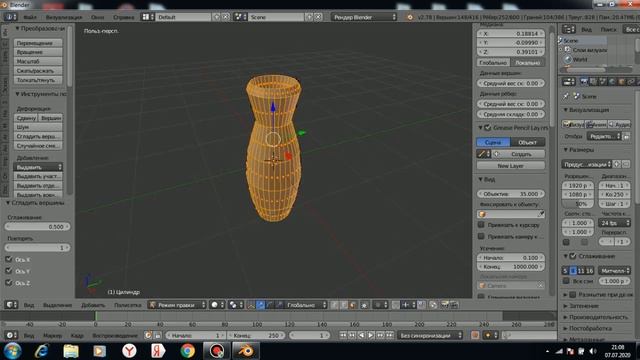The width and height of the screenshot is (640, 360).
Task: Jump to first frame button
Action: pyautogui.click(x=343, y=335)
